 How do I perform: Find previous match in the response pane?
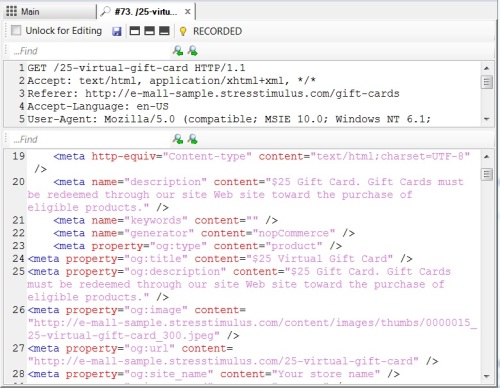[178, 139]
